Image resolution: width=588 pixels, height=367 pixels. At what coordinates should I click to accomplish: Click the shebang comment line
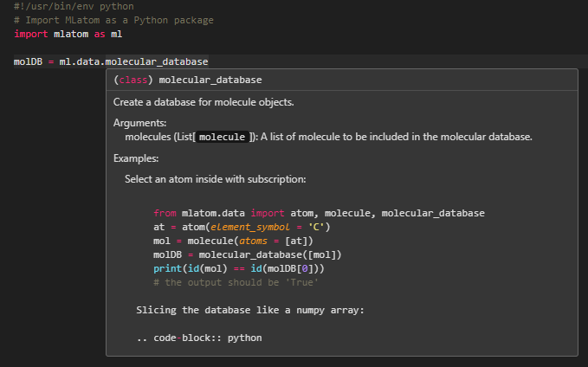tap(74, 6)
